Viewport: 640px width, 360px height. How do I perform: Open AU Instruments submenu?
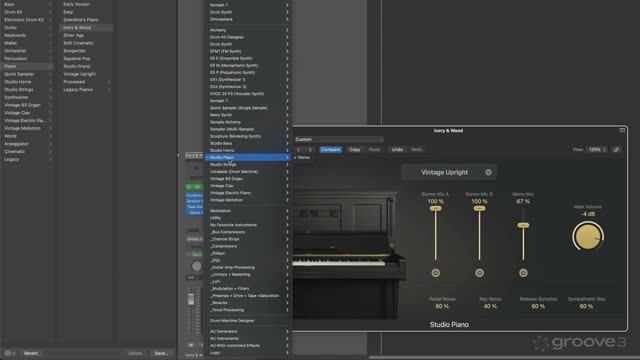click(x=248, y=338)
